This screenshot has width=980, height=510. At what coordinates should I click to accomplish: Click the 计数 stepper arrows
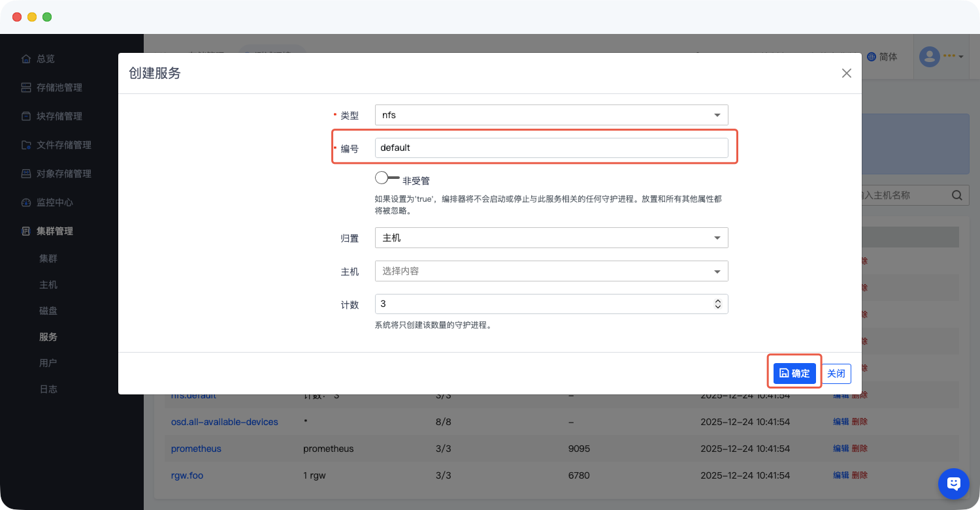click(x=717, y=304)
